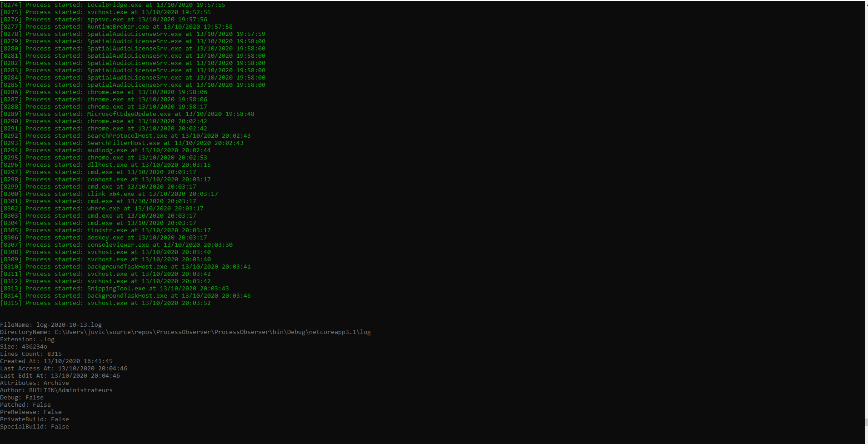Select line [8298] conhost.exe
The image size is (868, 444).
(105, 180)
